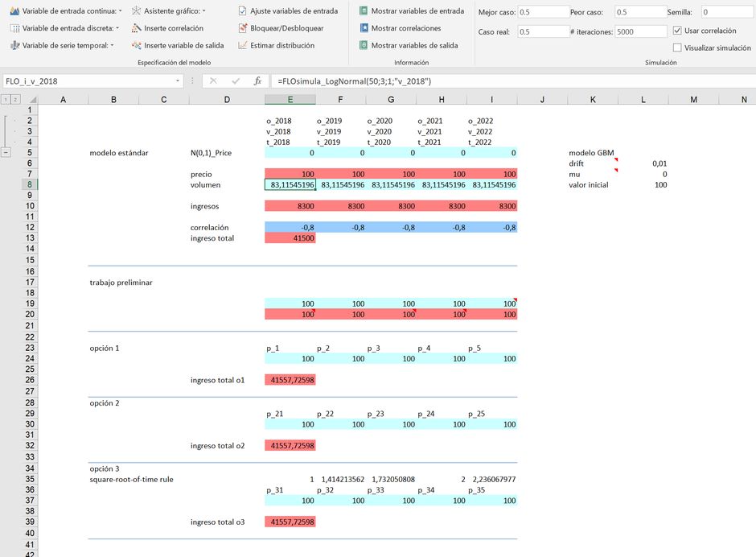
Task: Select the modelo estándar label cell
Action: point(119,152)
